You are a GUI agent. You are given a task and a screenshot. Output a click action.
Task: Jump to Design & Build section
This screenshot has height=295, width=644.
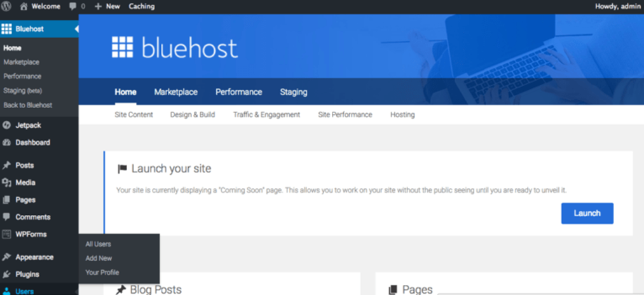point(193,114)
